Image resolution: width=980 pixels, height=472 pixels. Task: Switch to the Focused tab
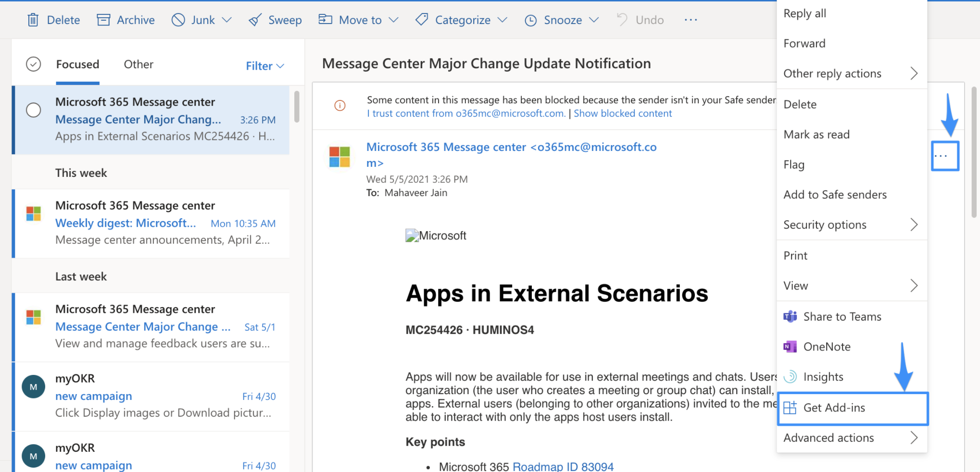click(77, 64)
